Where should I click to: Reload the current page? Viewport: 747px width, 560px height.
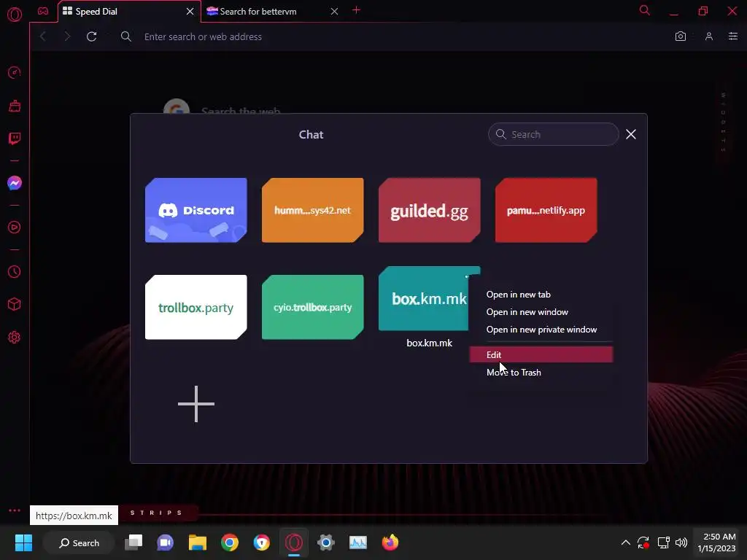pyautogui.click(x=91, y=36)
